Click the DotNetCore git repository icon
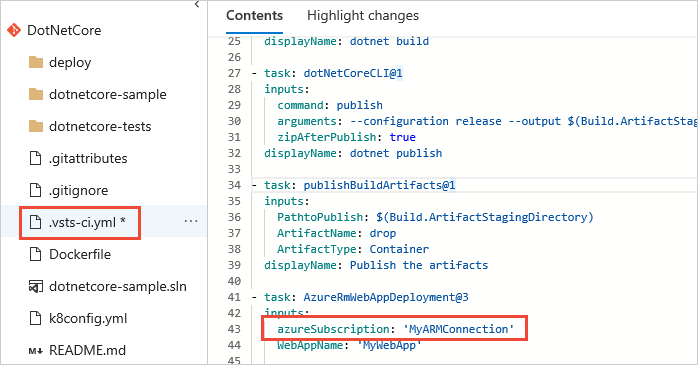 [x=14, y=30]
